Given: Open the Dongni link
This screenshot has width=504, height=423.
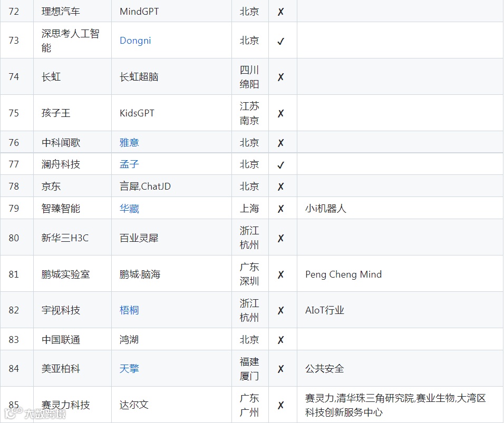Looking at the screenshot, I should click(135, 41).
